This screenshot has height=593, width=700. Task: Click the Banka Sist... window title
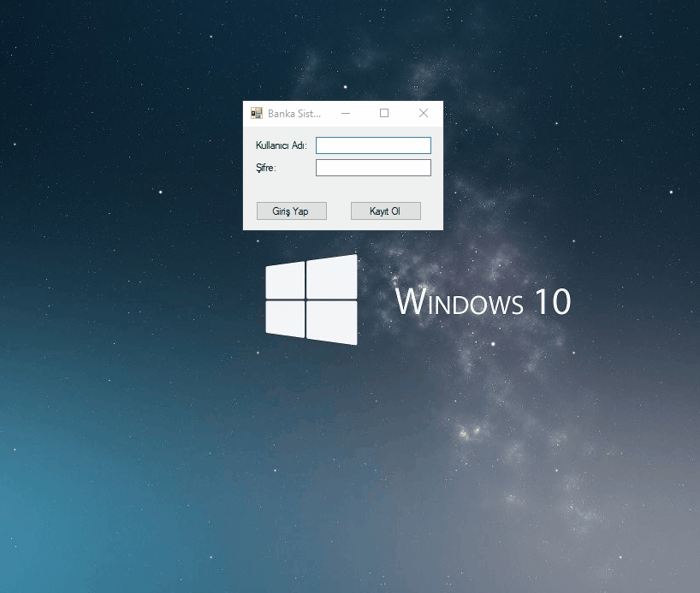pos(294,114)
